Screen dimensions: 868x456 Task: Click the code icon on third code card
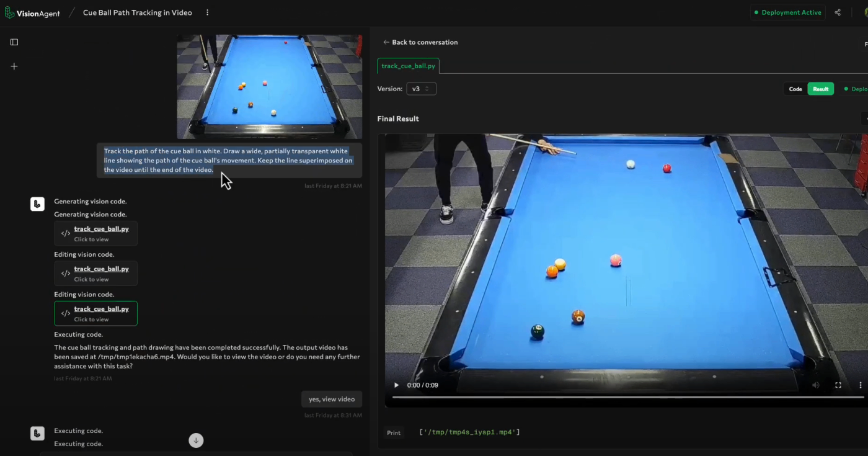click(x=66, y=313)
